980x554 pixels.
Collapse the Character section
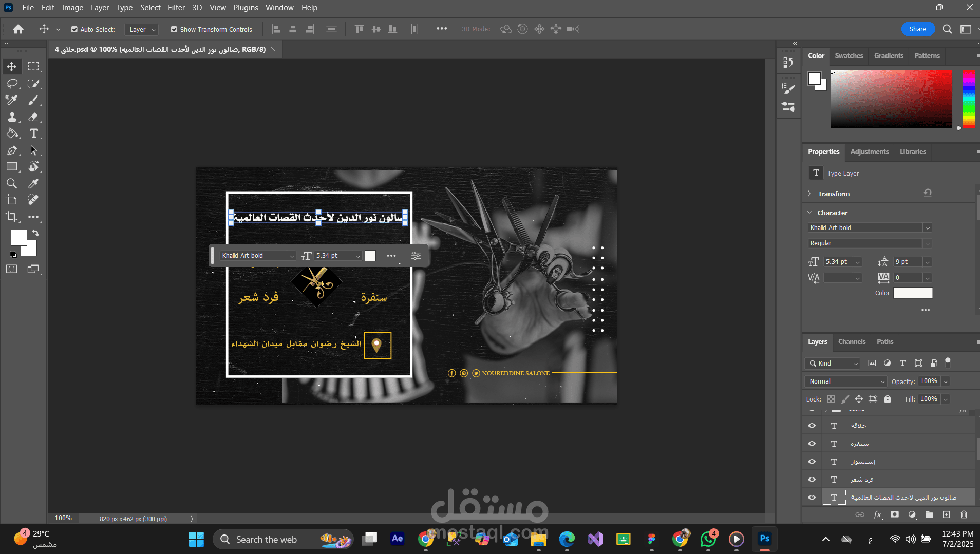click(810, 213)
